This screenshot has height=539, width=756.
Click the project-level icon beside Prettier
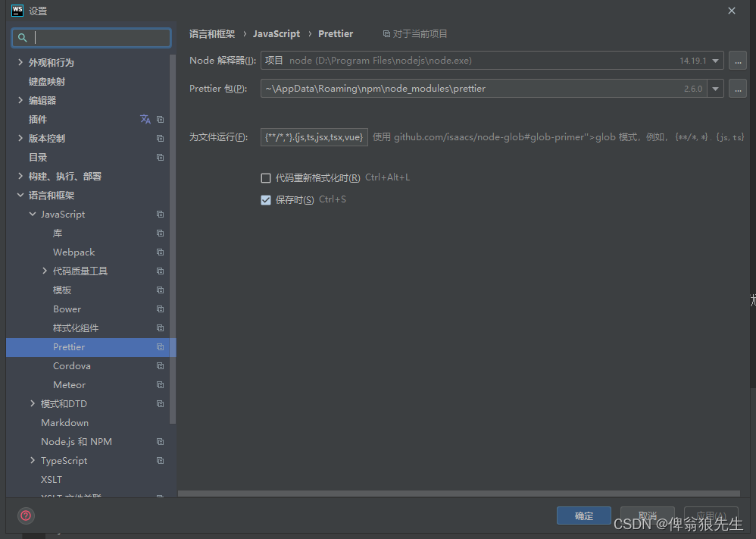160,347
